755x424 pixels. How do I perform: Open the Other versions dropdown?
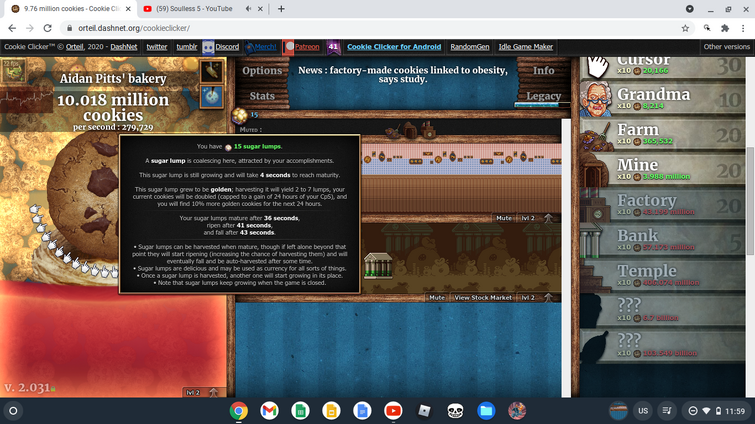(x=727, y=47)
